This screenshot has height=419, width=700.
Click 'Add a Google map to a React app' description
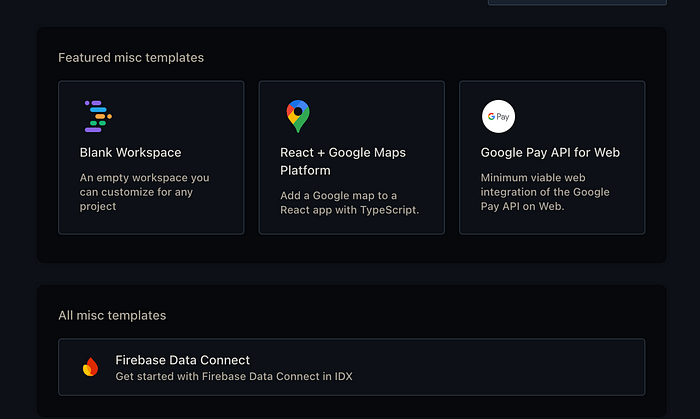tap(350, 203)
